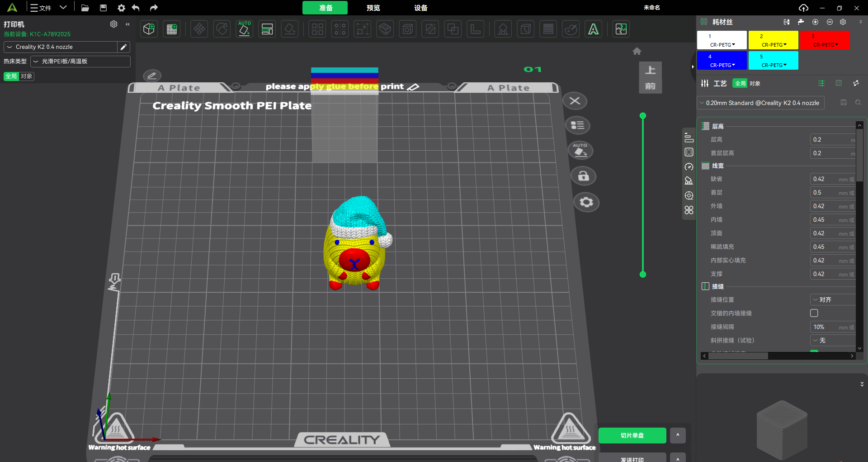
Task: Click the 切片单盘 slice button
Action: tap(632, 435)
